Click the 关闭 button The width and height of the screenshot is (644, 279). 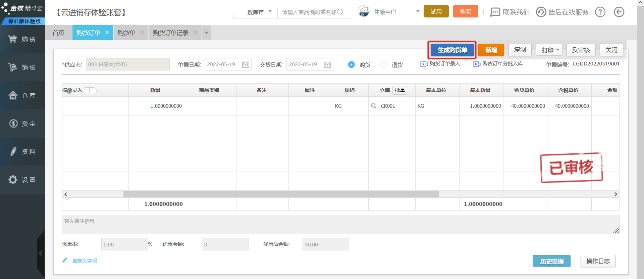point(611,50)
